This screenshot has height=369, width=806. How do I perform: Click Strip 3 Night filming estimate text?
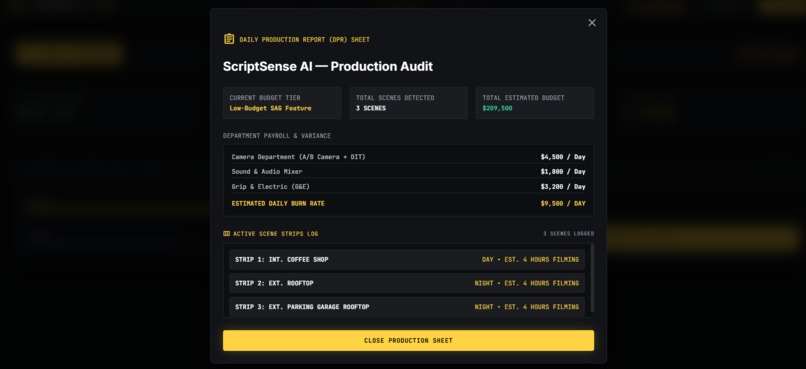coord(527,307)
